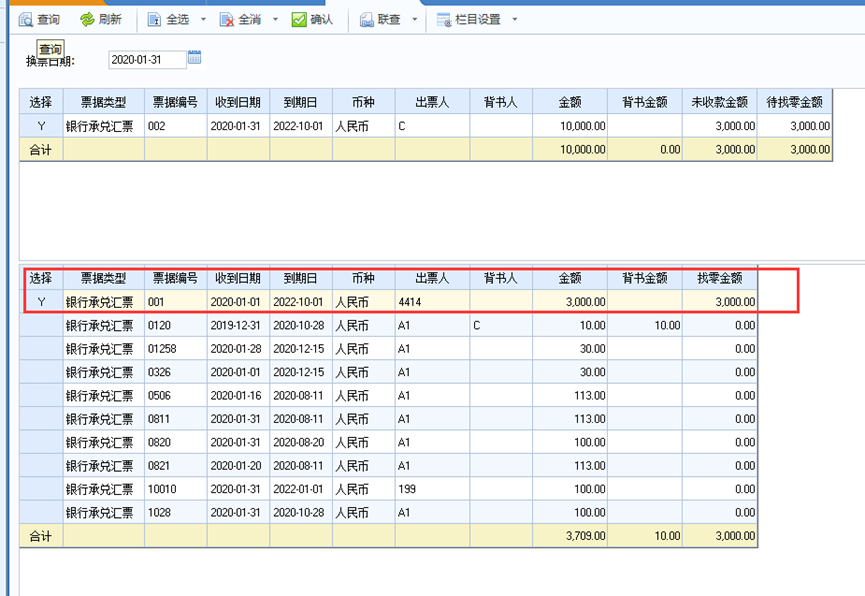Click the 联查 linked query icon
865x596 pixels.
[x=367, y=20]
